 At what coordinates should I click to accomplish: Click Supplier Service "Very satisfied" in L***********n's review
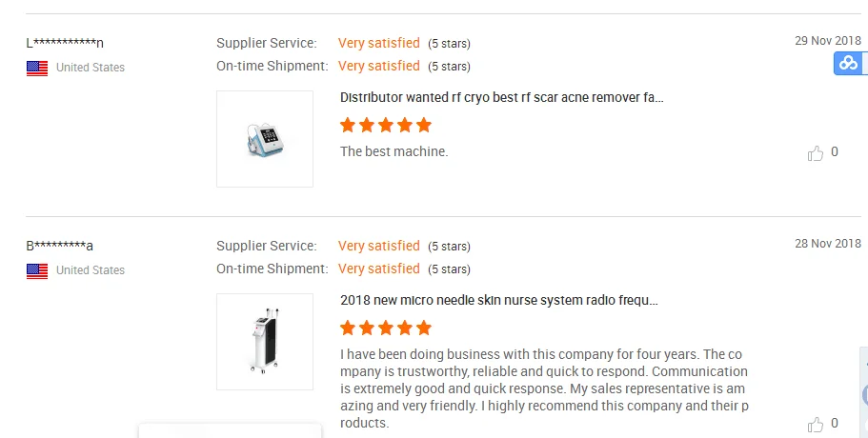click(379, 43)
